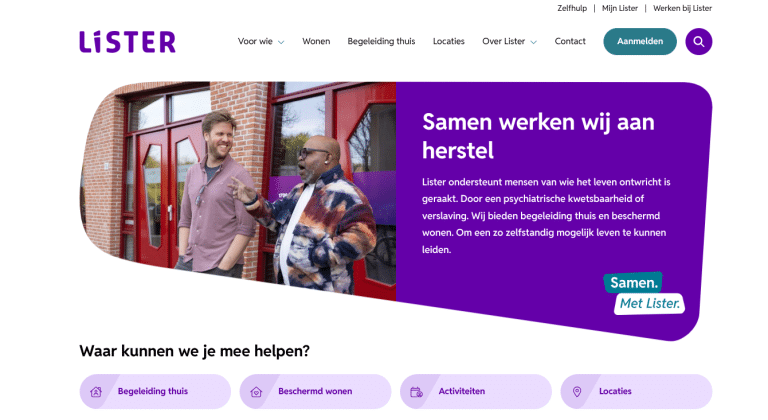This screenshot has height=420, width=768.
Task: Click the Lister logo
Action: pyautogui.click(x=127, y=42)
